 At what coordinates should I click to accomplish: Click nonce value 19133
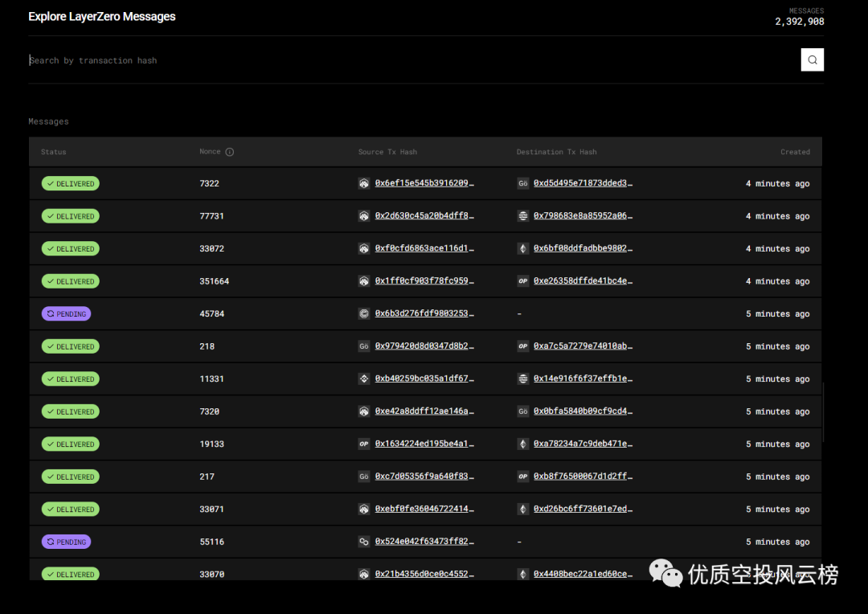click(x=212, y=444)
